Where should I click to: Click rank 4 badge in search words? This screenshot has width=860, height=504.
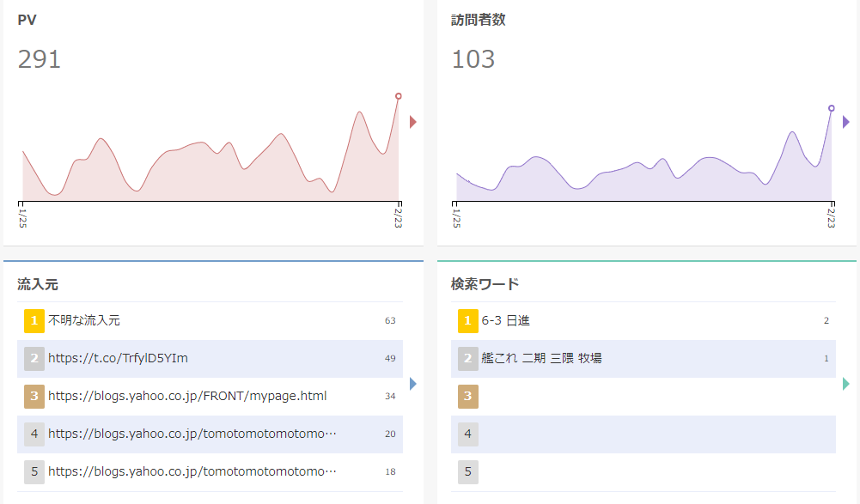(x=468, y=434)
